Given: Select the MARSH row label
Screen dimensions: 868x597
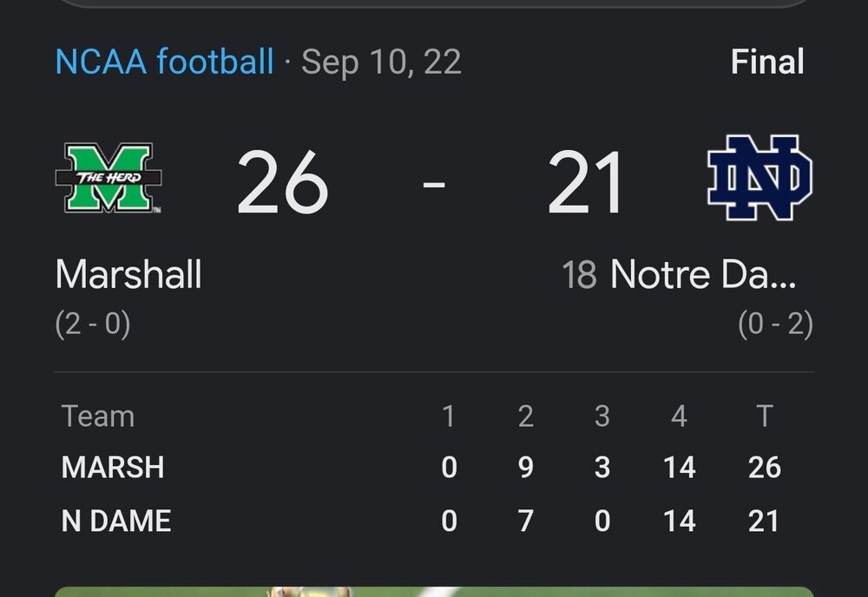Looking at the screenshot, I should (x=113, y=468).
